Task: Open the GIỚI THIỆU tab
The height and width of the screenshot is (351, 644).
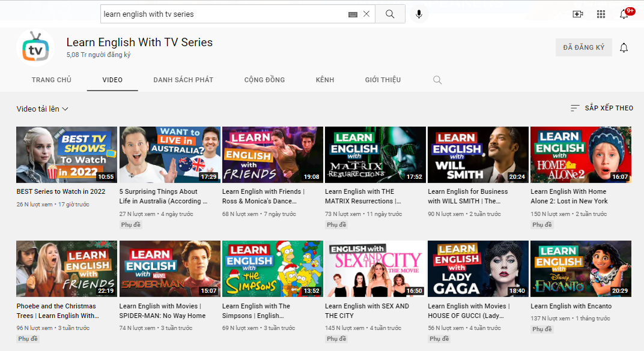Action: (383, 80)
